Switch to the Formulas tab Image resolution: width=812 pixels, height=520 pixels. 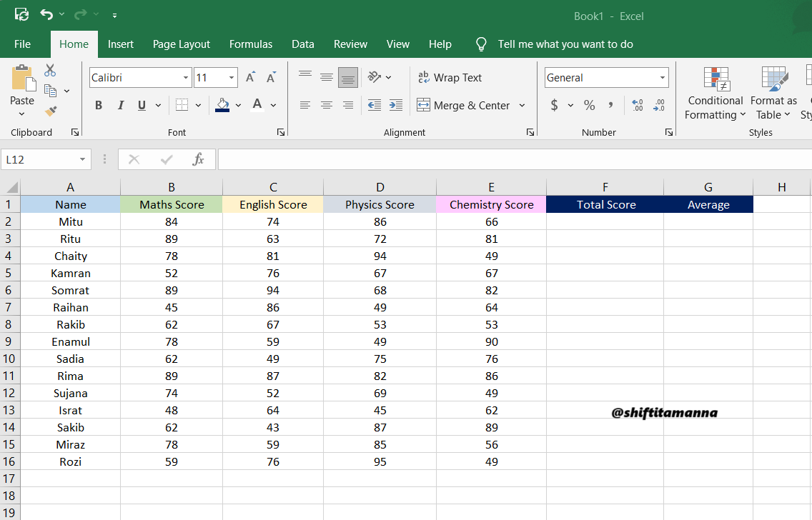click(251, 44)
